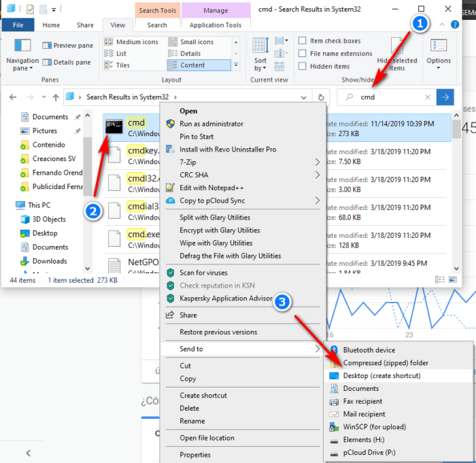Expand the 7-Zip submenu
This screenshot has height=463, width=476.
[317, 162]
